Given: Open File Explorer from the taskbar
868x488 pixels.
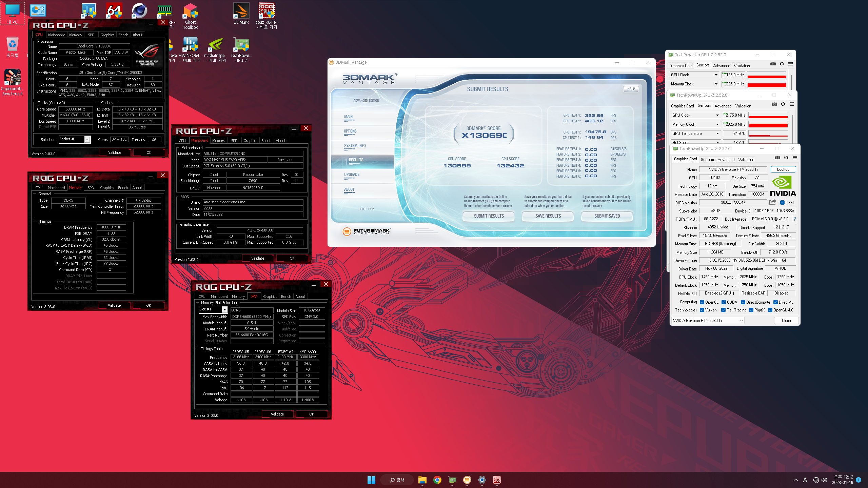Looking at the screenshot, I should pos(422,480).
